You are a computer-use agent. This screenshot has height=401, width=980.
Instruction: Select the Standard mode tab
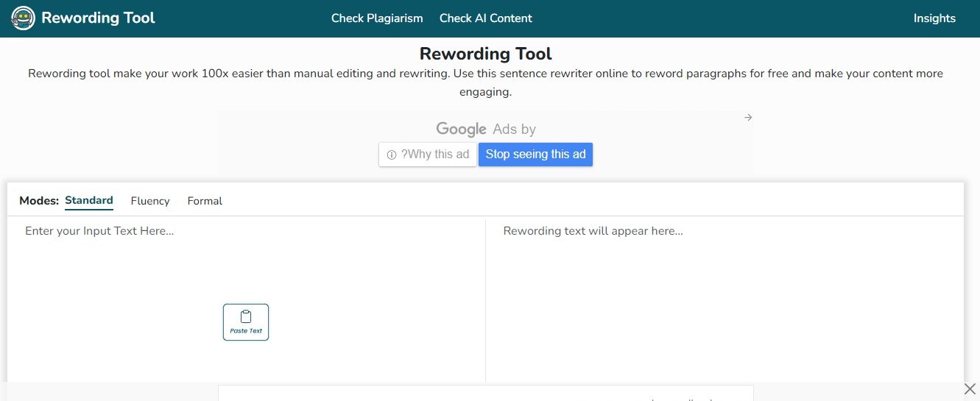tap(89, 201)
